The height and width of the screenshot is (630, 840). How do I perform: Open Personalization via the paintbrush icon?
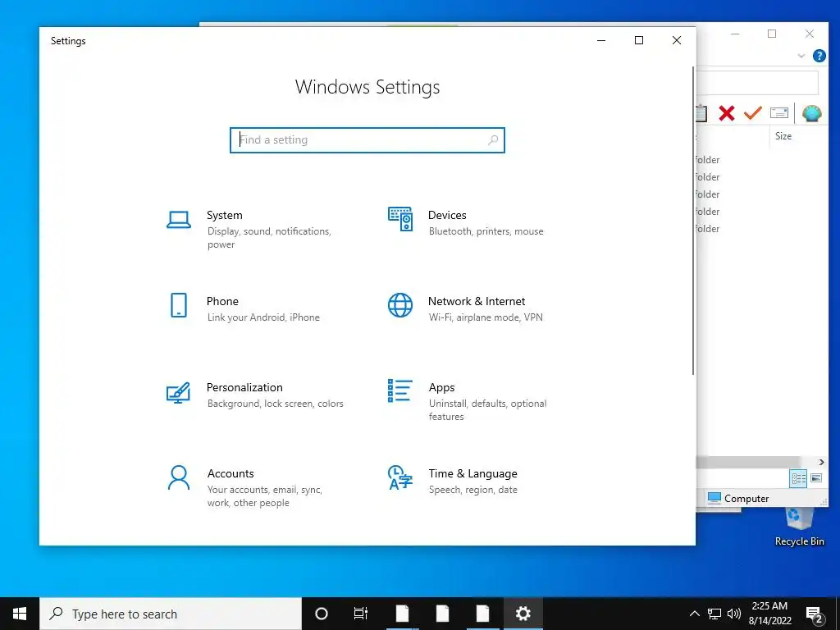click(x=178, y=392)
